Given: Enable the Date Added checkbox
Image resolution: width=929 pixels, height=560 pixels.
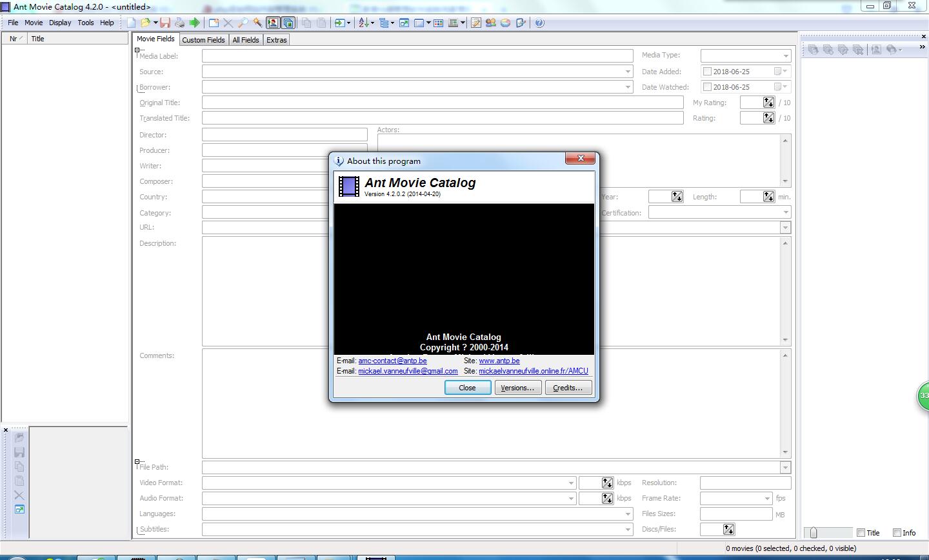Looking at the screenshot, I should (707, 72).
